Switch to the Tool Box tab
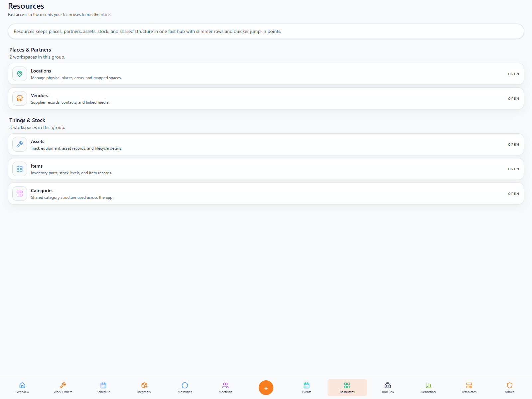Screen dimensions: 532x399 coord(387,387)
